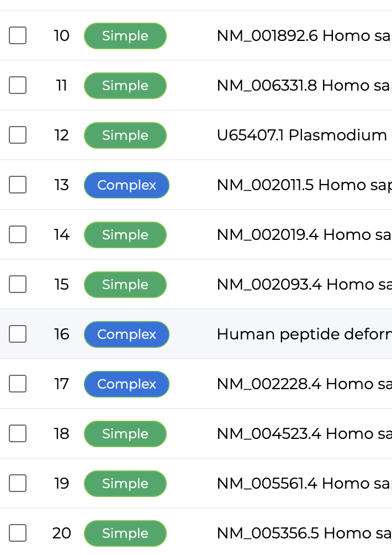Click the Complex label on row 17
The image size is (392, 555).
(x=126, y=384)
